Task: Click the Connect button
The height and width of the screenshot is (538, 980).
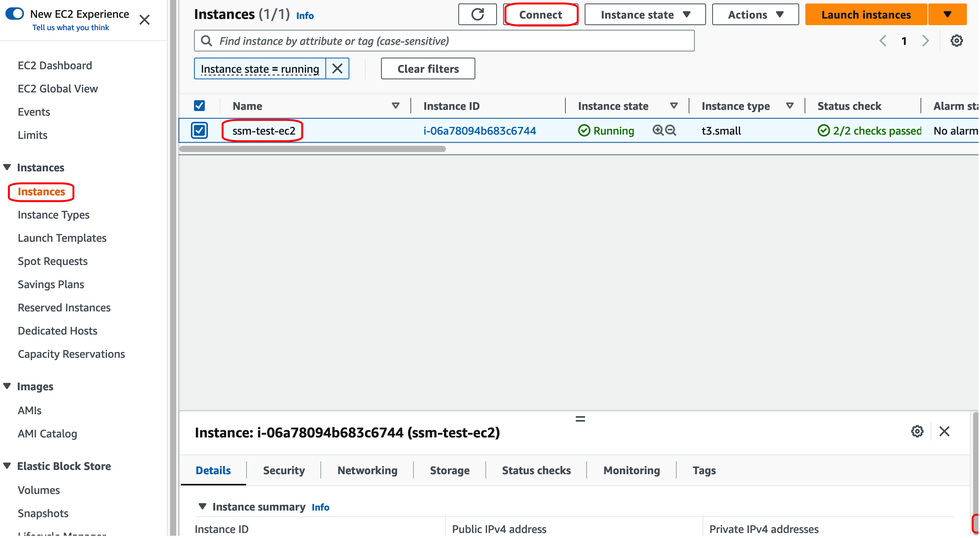Action: (540, 15)
